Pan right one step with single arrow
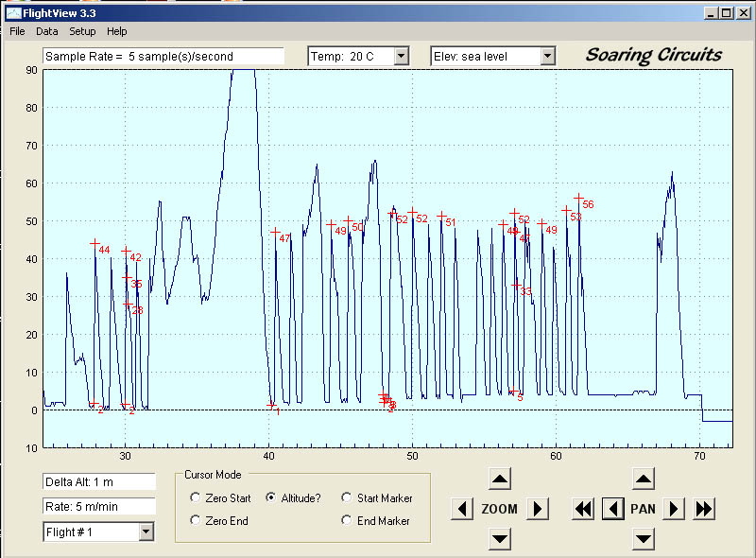 (x=674, y=509)
